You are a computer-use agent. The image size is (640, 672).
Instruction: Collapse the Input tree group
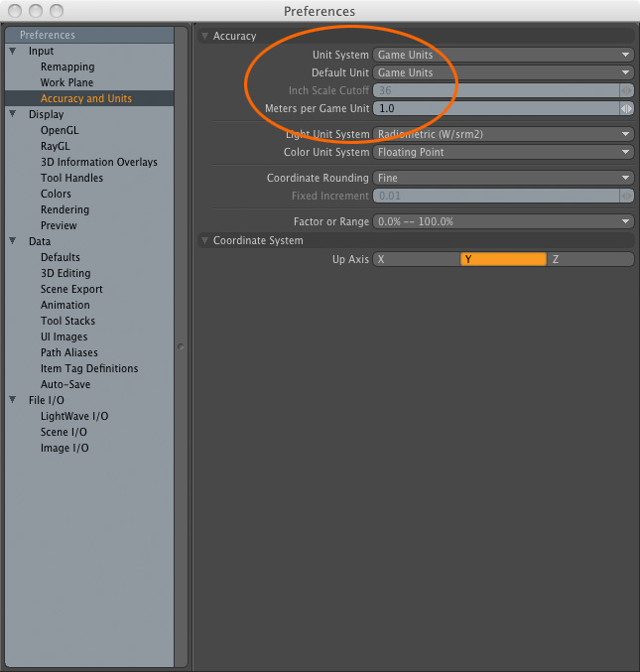click(13, 51)
